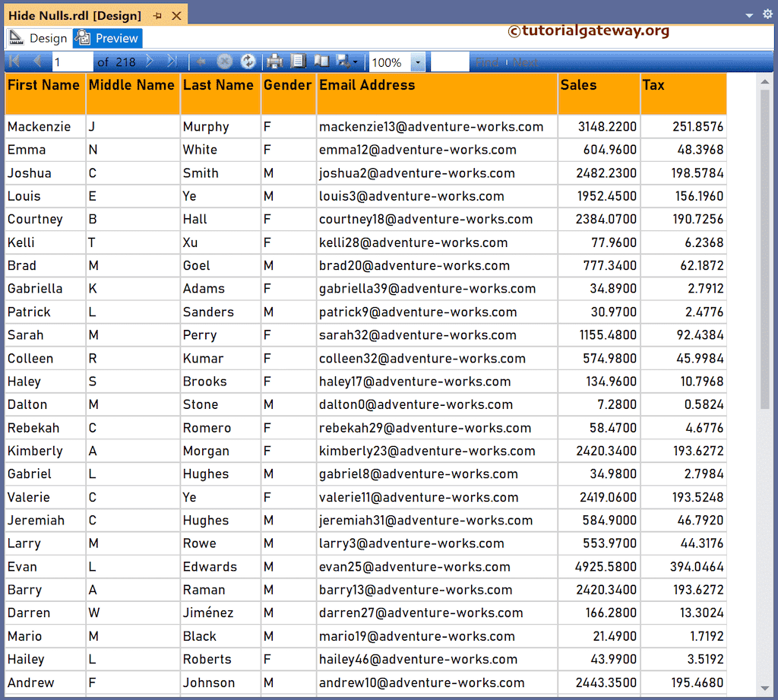Select the Refresh report icon
Viewport: 778px width, 700px height.
coord(248,62)
